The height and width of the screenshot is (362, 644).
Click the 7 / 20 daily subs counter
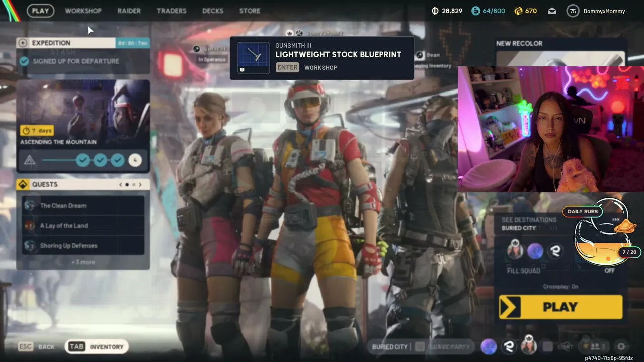pyautogui.click(x=629, y=252)
